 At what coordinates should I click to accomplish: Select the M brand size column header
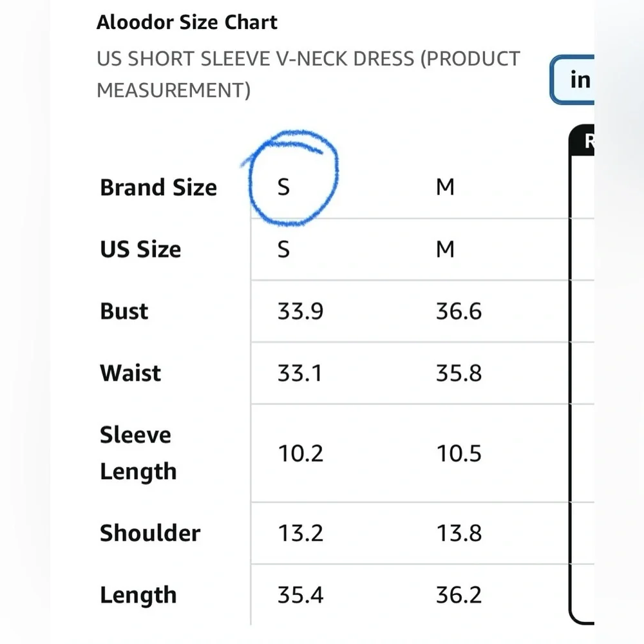[x=445, y=187]
